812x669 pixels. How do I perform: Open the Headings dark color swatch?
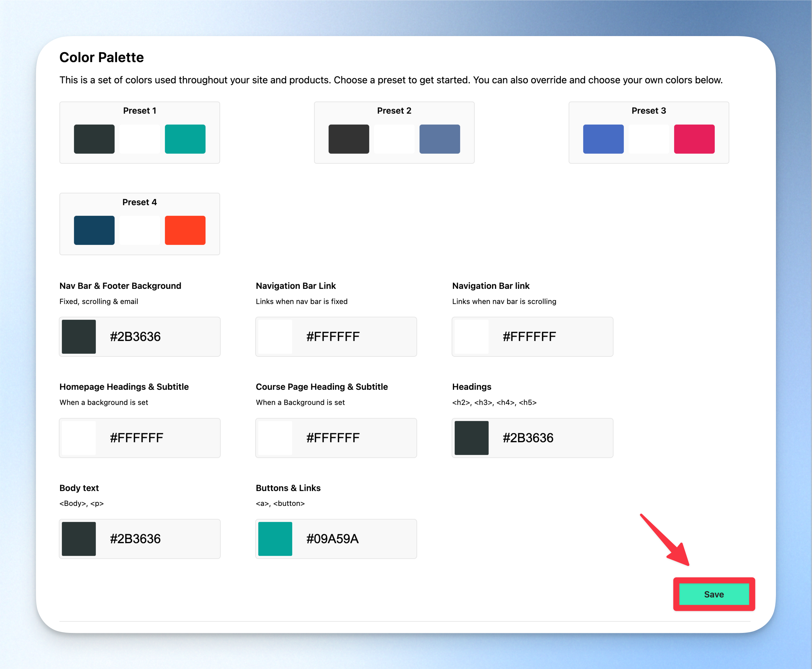[x=471, y=438]
